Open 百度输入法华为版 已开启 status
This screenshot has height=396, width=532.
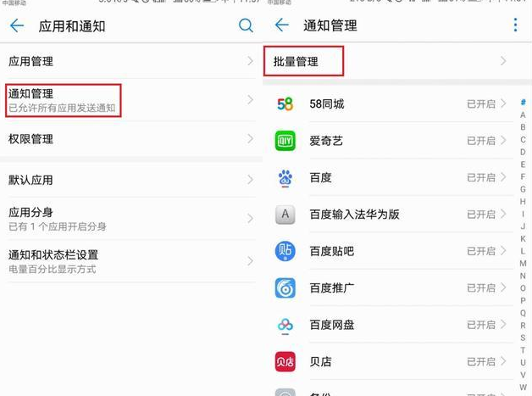coord(486,215)
